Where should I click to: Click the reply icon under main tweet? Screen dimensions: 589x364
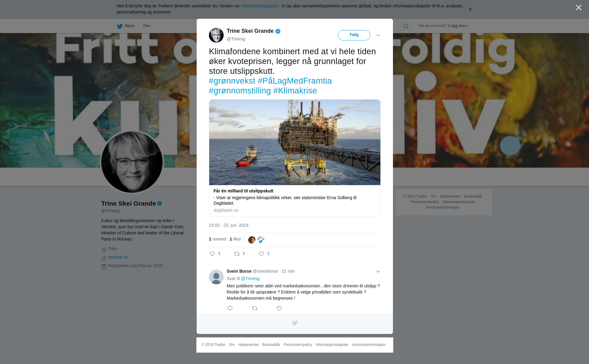point(212,254)
